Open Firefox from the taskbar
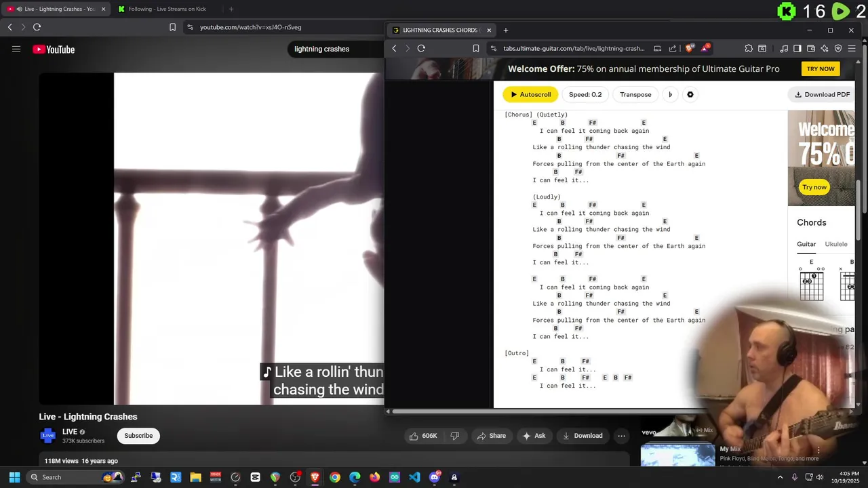This screenshot has width=868, height=488. click(375, 477)
